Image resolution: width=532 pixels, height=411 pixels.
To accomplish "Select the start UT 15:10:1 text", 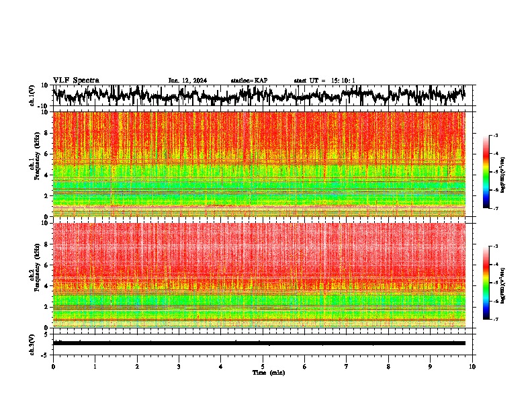I will (x=324, y=81).
